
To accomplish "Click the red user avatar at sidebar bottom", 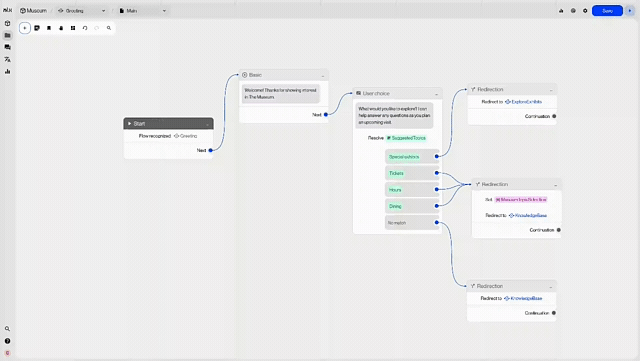I will pyautogui.click(x=7, y=353).
